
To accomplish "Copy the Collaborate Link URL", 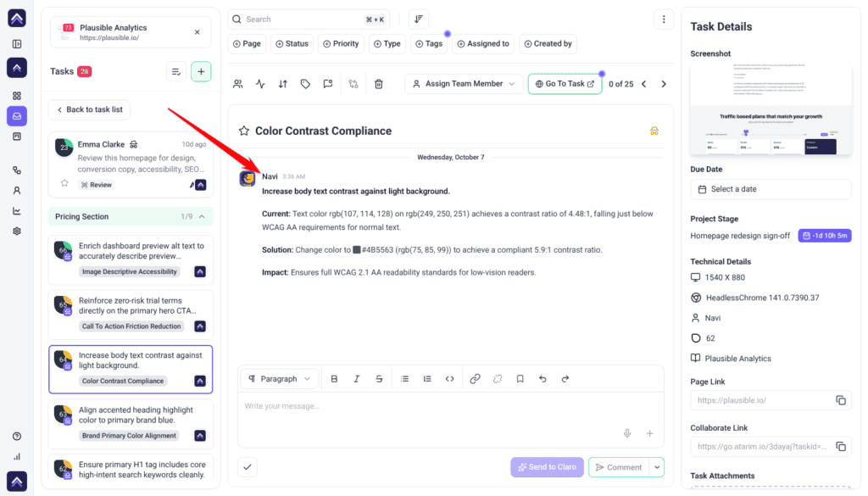I will [841, 446].
